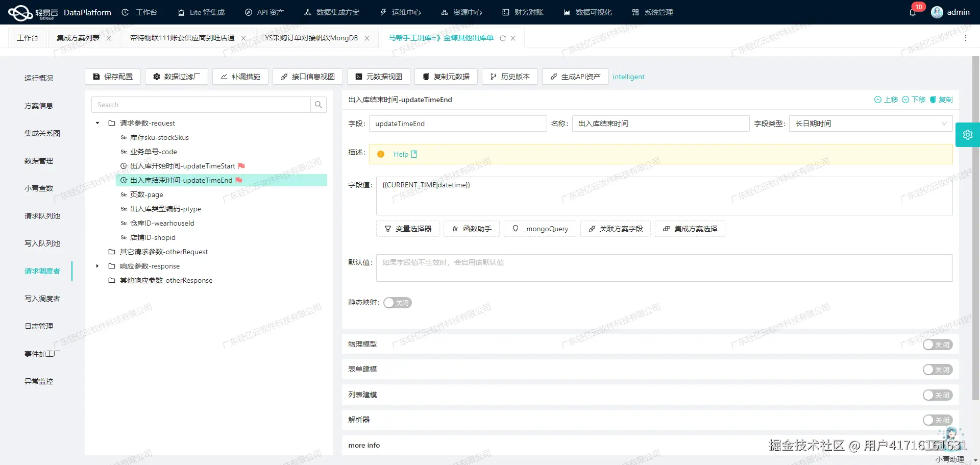Screen dimensions: 980x465
Task: Enable the 物理模型 switch
Action: pos(937,345)
